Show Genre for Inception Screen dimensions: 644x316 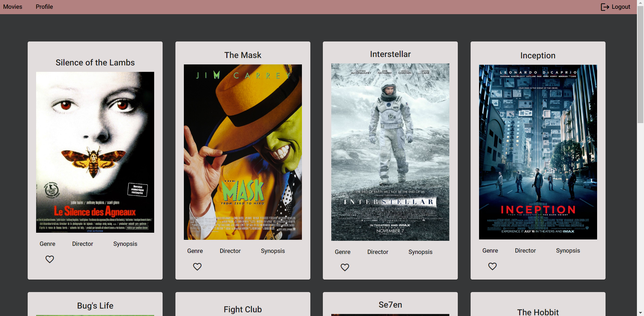pyautogui.click(x=490, y=251)
